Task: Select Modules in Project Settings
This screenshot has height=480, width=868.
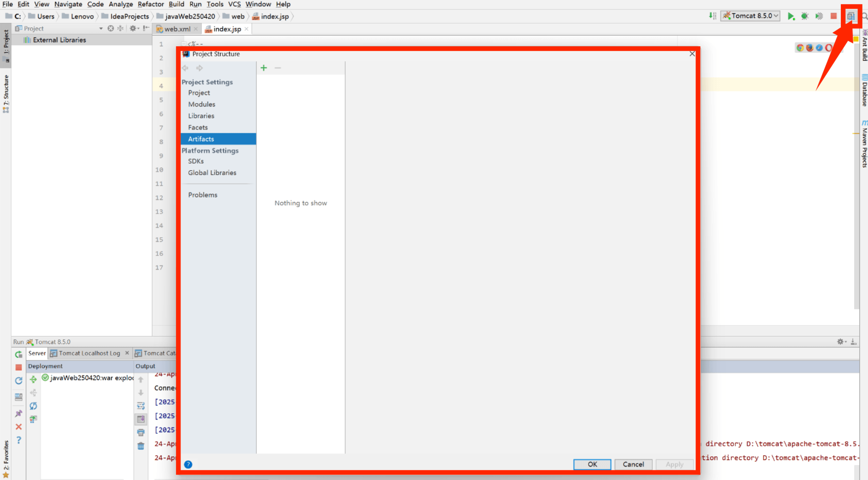Action: tap(201, 104)
